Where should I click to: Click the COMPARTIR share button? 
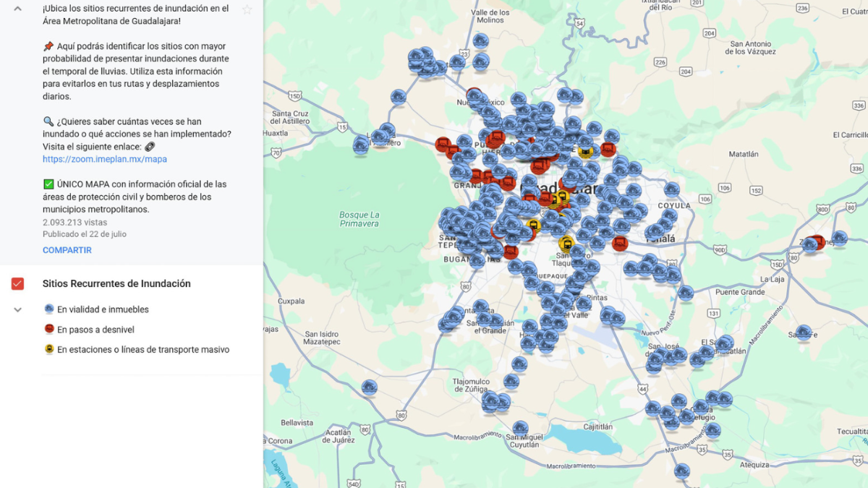tap(67, 250)
